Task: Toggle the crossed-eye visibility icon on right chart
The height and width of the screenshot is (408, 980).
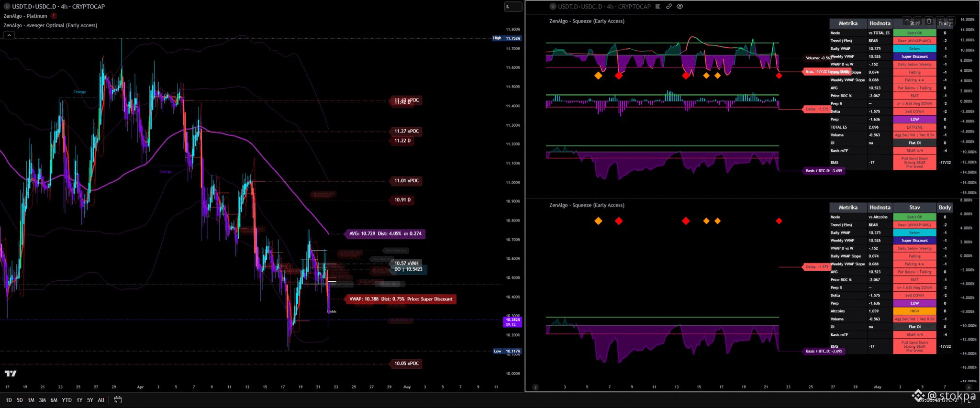Action: pyautogui.click(x=680, y=6)
